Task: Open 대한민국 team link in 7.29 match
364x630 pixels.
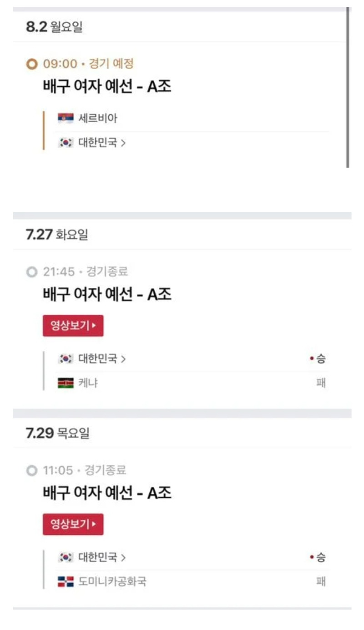Action: [102, 557]
